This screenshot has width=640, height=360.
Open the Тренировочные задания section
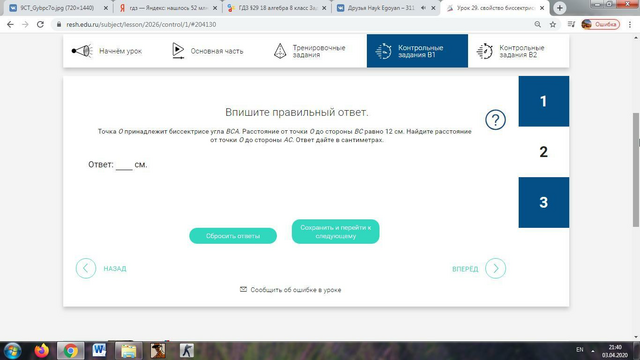(x=309, y=51)
